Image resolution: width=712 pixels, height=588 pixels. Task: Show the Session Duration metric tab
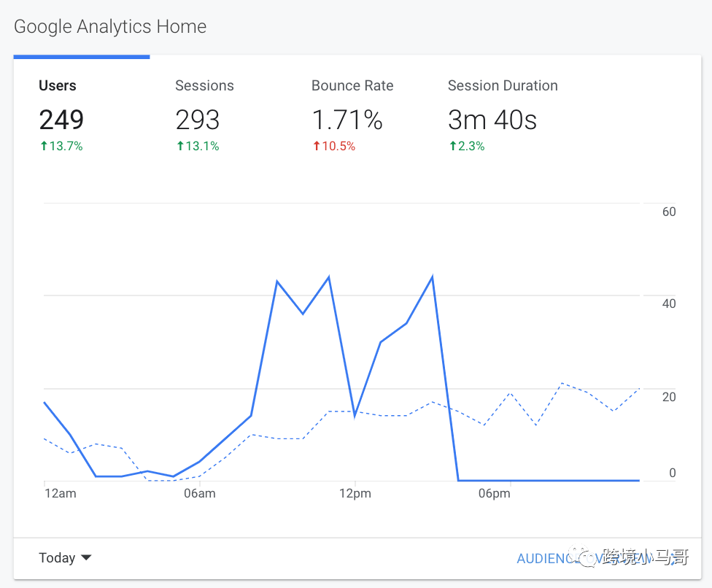[x=503, y=86]
